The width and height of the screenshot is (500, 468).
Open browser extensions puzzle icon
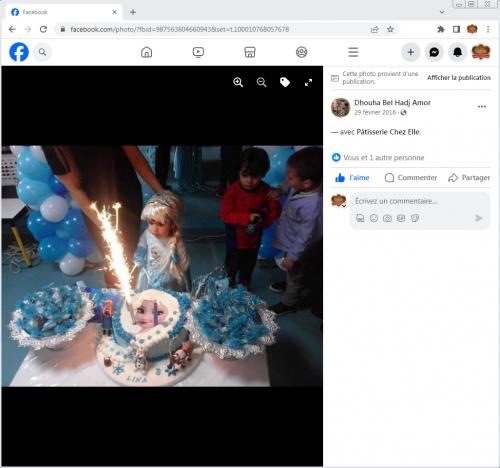441,29
